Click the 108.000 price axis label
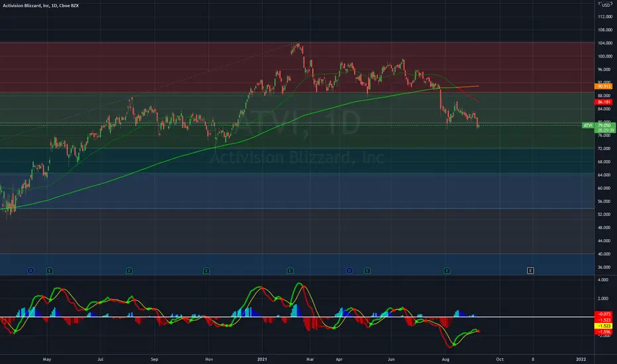 605,30
